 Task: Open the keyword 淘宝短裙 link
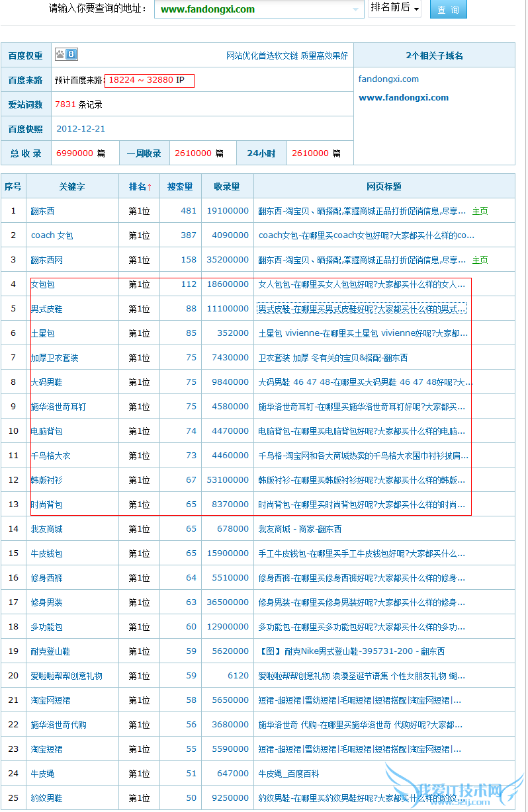tap(47, 750)
